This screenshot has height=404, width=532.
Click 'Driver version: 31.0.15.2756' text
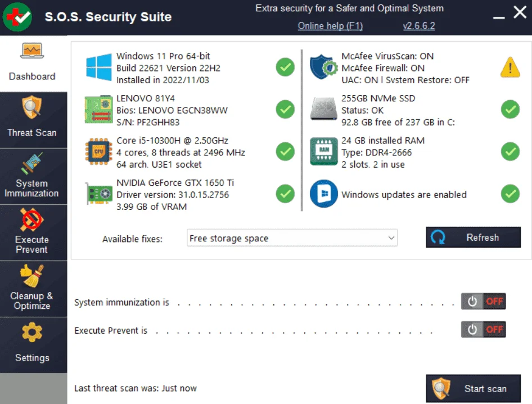tap(173, 195)
